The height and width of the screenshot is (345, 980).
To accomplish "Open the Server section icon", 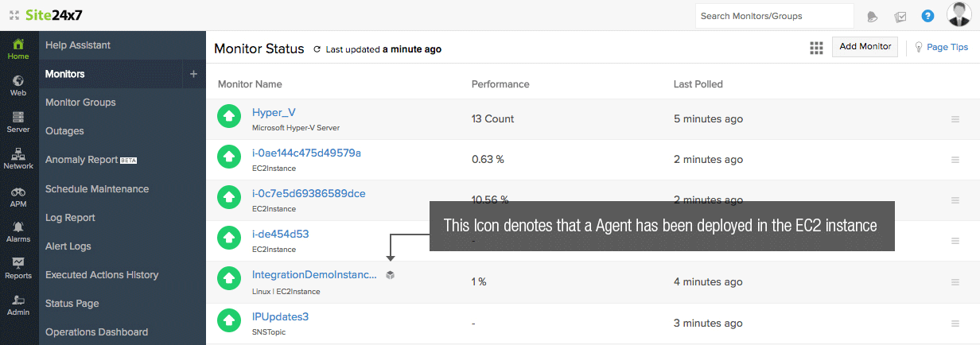I will pyautogui.click(x=18, y=122).
